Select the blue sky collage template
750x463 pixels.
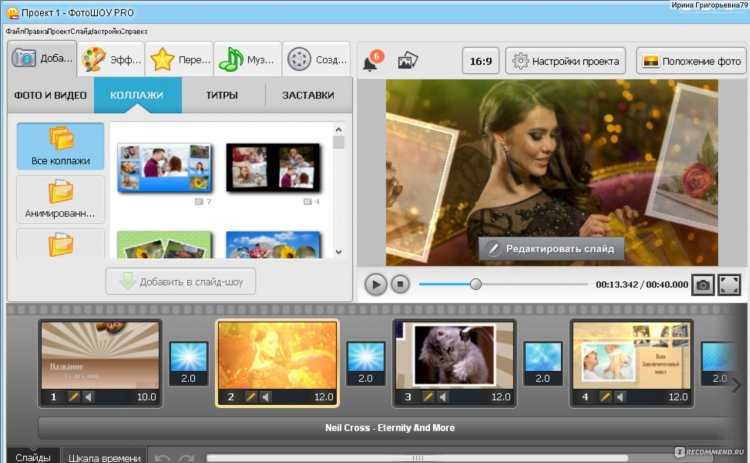point(273,245)
